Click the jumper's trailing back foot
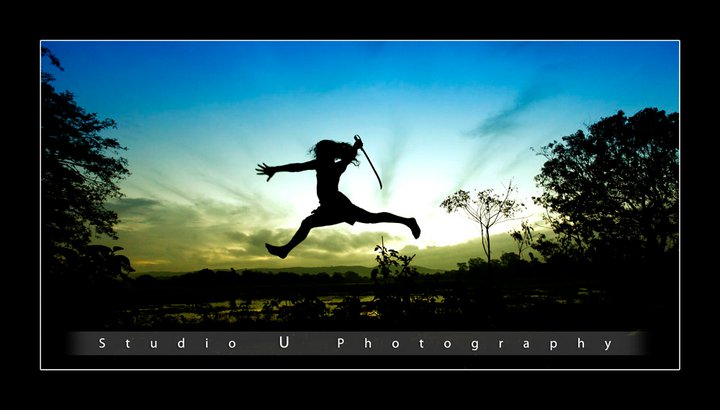Image resolution: width=720 pixels, height=410 pixels. coord(275,250)
